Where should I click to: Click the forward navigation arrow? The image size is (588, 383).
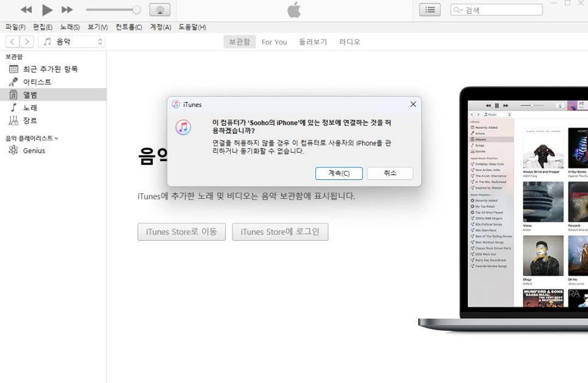click(27, 41)
